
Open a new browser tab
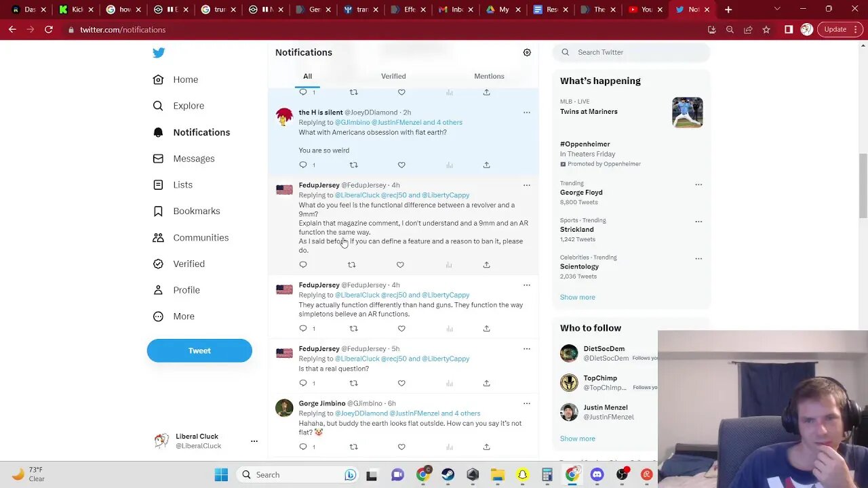pyautogui.click(x=728, y=9)
